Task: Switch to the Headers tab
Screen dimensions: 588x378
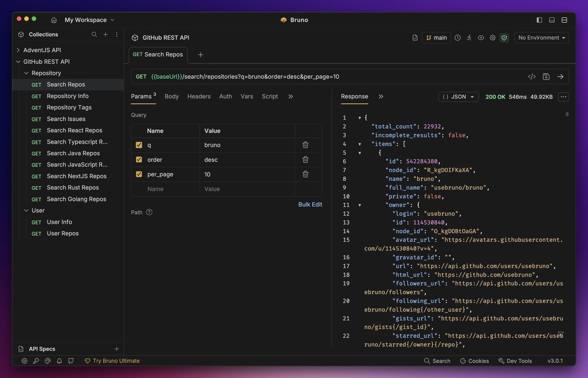Action: click(x=199, y=96)
